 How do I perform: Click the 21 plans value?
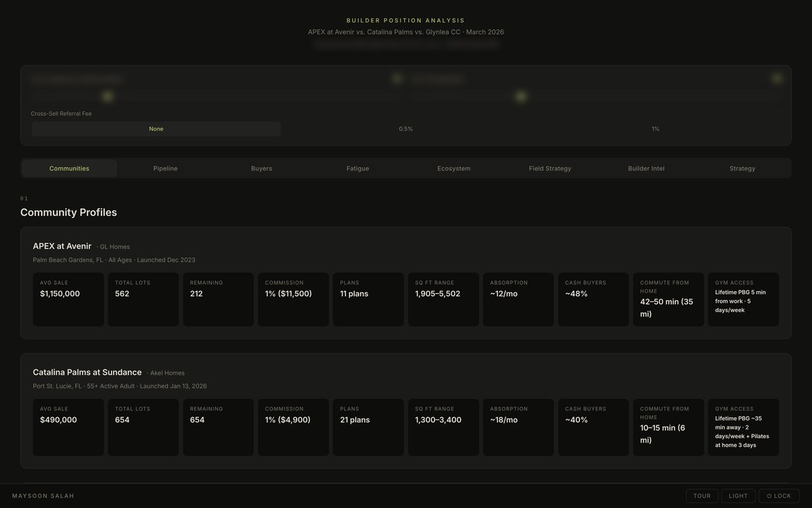tap(355, 420)
